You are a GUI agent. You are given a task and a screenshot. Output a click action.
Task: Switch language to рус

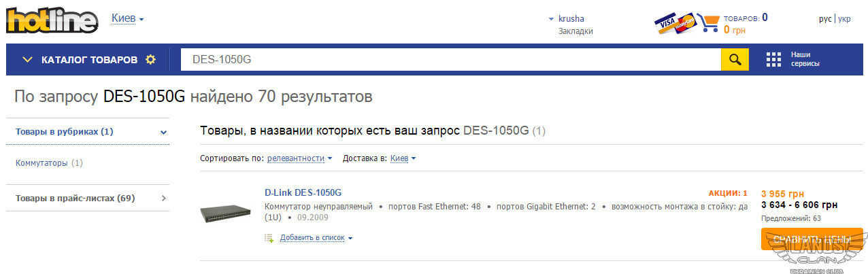click(825, 19)
